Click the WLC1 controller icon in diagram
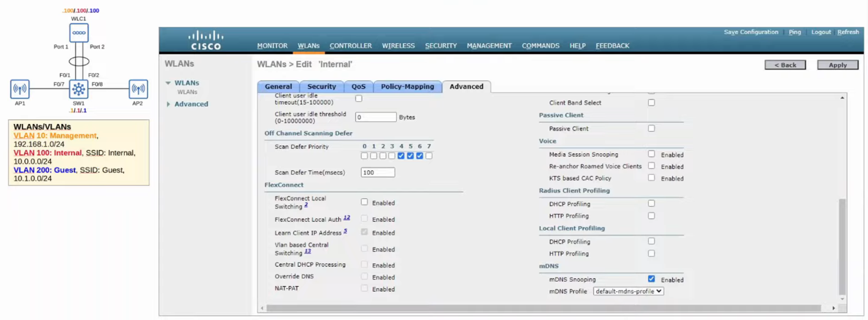 pos(79,33)
